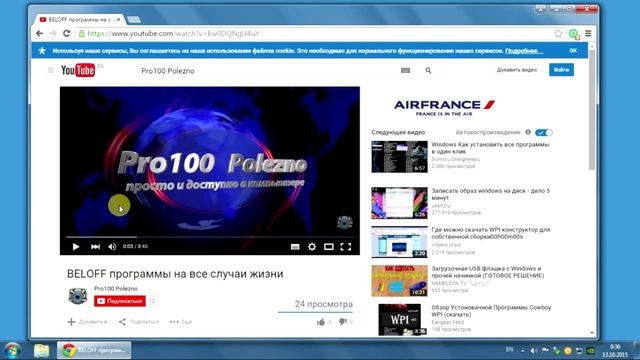The image size is (640, 360).
Task: Show autoplay info icon
Action: 528,132
